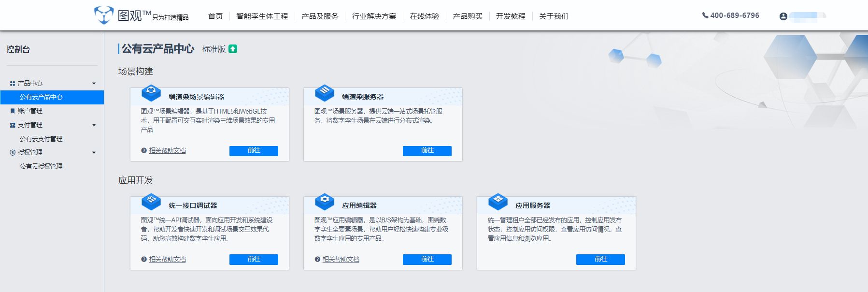Click help question icon in 应用编辑器 card
The height and width of the screenshot is (292, 868).
[x=317, y=259]
